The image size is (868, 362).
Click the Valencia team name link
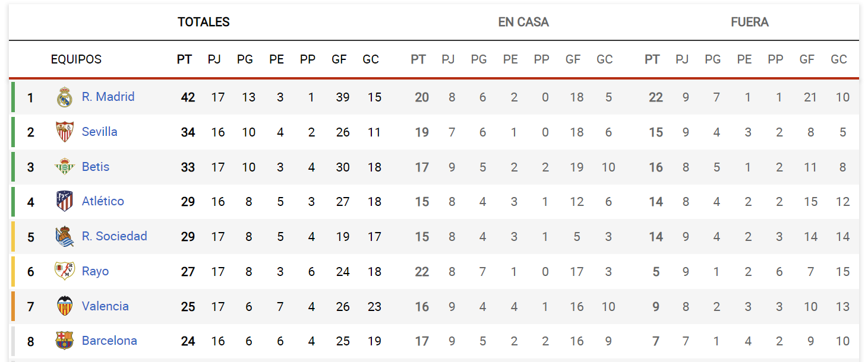(105, 306)
